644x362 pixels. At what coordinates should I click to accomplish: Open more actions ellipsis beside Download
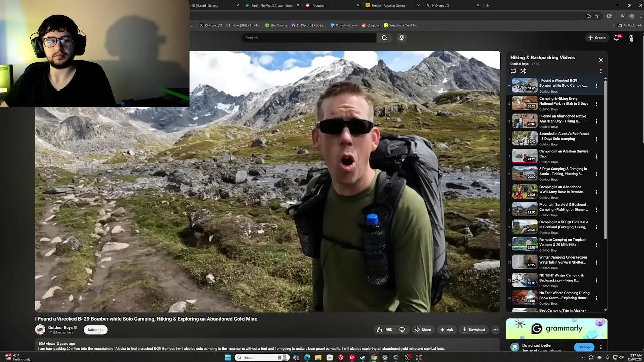coord(495,330)
